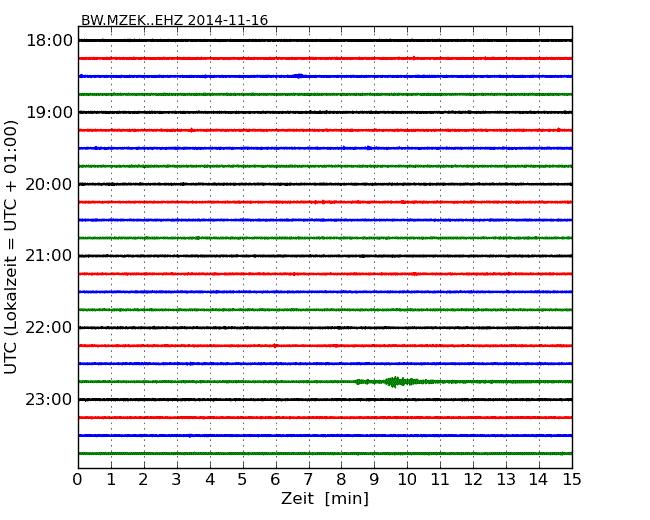Click the x-axis tick label 0

[x=78, y=479]
